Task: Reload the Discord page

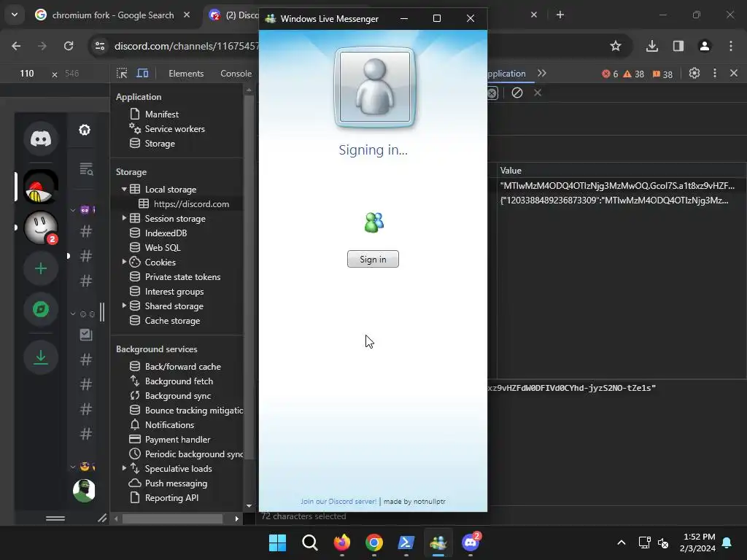Action: click(69, 46)
